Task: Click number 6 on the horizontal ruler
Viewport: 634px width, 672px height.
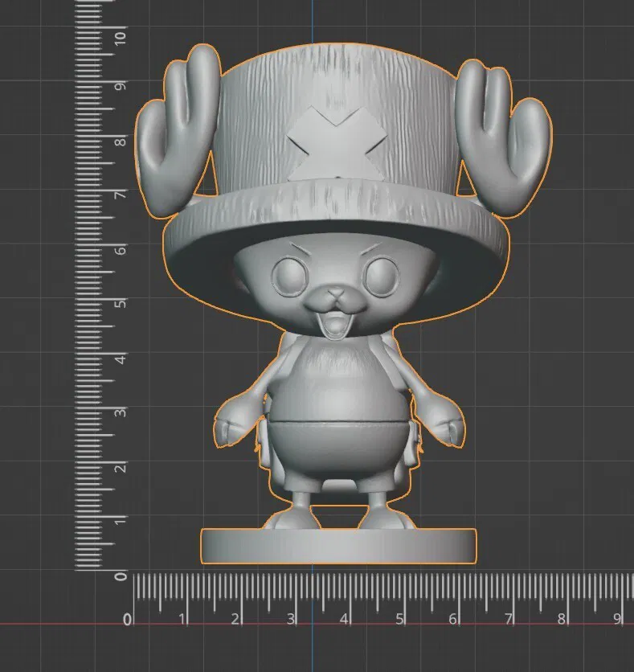Action: 452,618
